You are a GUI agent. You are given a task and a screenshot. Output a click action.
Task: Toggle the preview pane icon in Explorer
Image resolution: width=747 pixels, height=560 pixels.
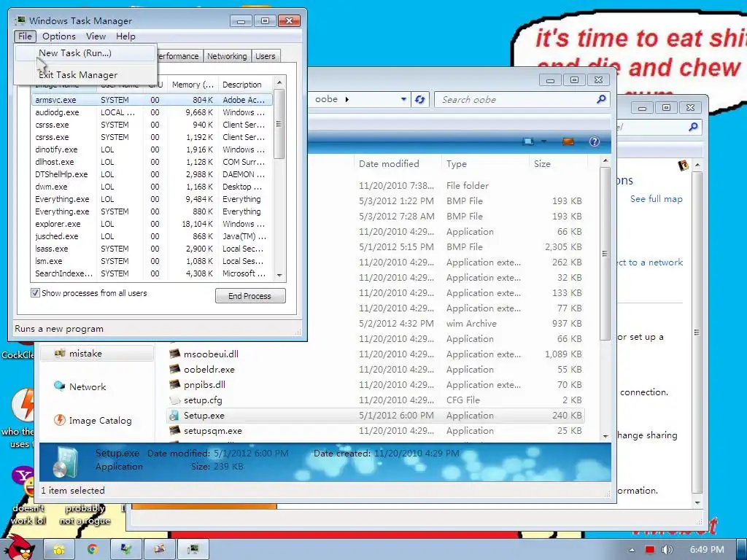(568, 141)
